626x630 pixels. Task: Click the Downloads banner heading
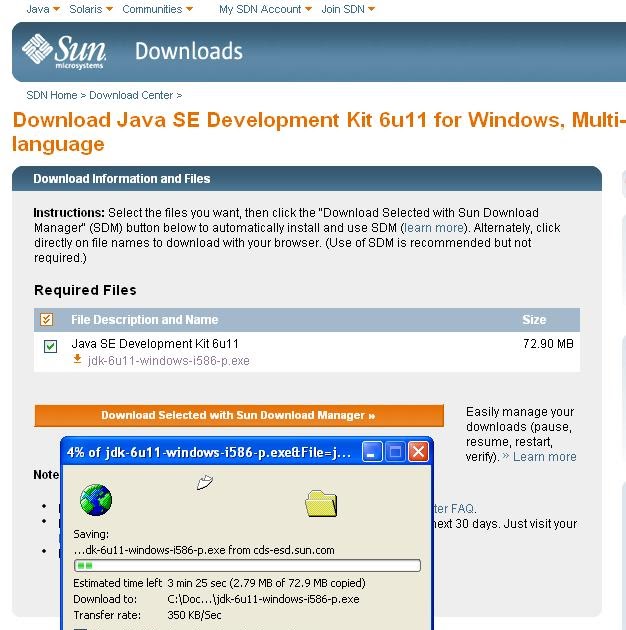pyautogui.click(x=189, y=51)
